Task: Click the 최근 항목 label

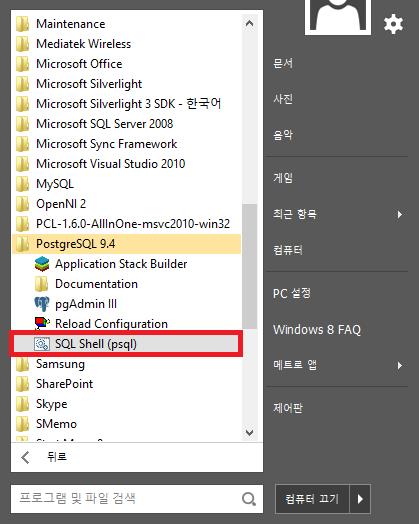Action: pyautogui.click(x=295, y=214)
